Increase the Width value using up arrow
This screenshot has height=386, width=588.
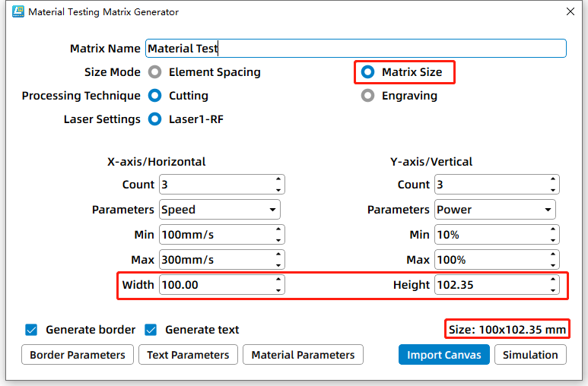[278, 280]
